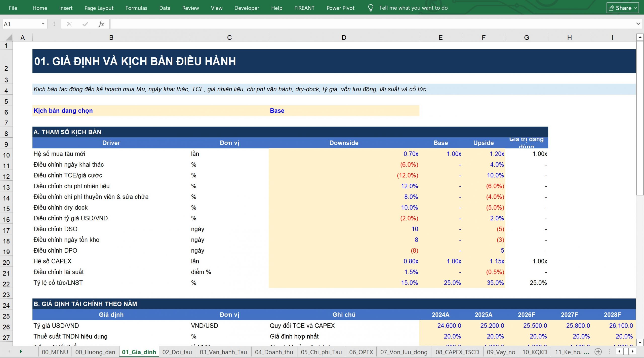Switch to the 02_Doi_tau sheet

pos(177,352)
